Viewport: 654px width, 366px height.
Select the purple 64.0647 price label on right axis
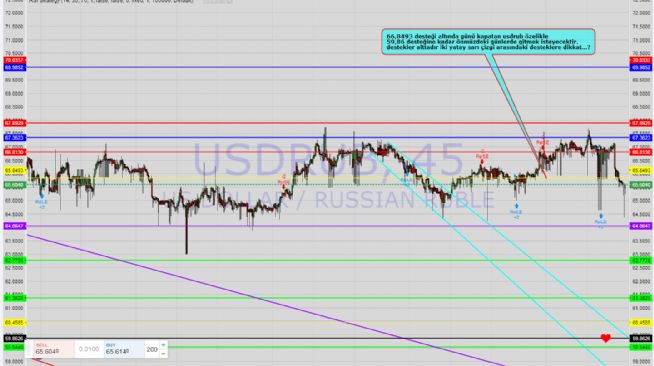point(641,226)
